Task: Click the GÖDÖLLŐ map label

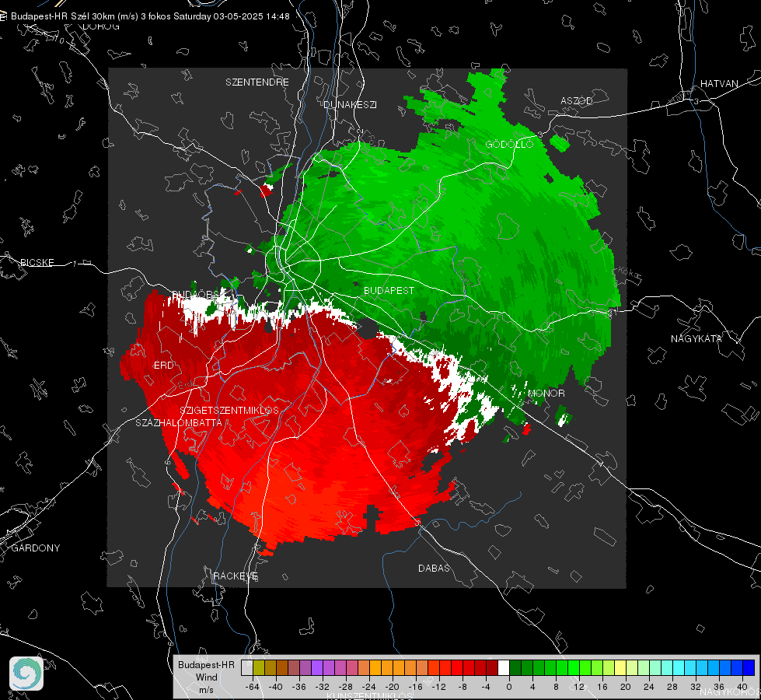Action: (x=509, y=144)
